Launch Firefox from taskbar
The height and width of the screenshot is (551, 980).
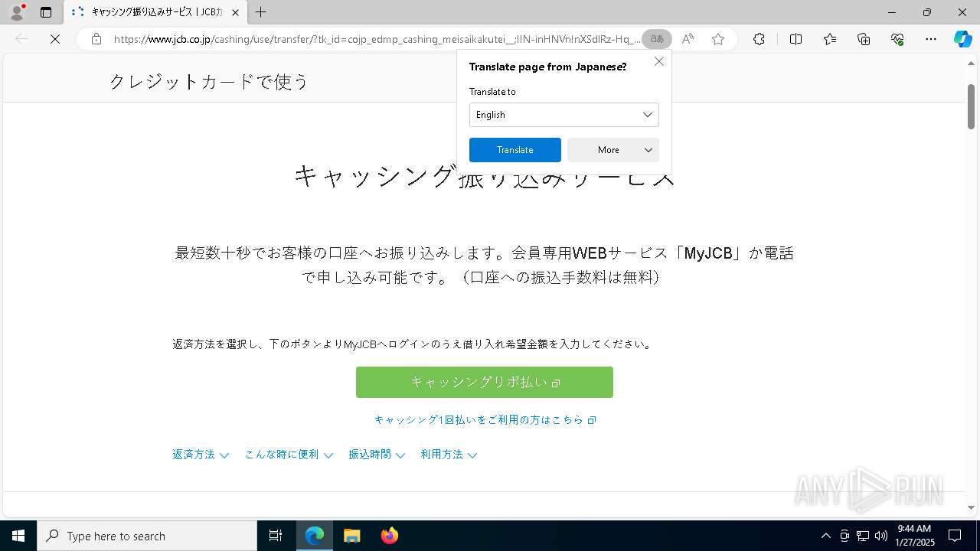click(x=389, y=536)
